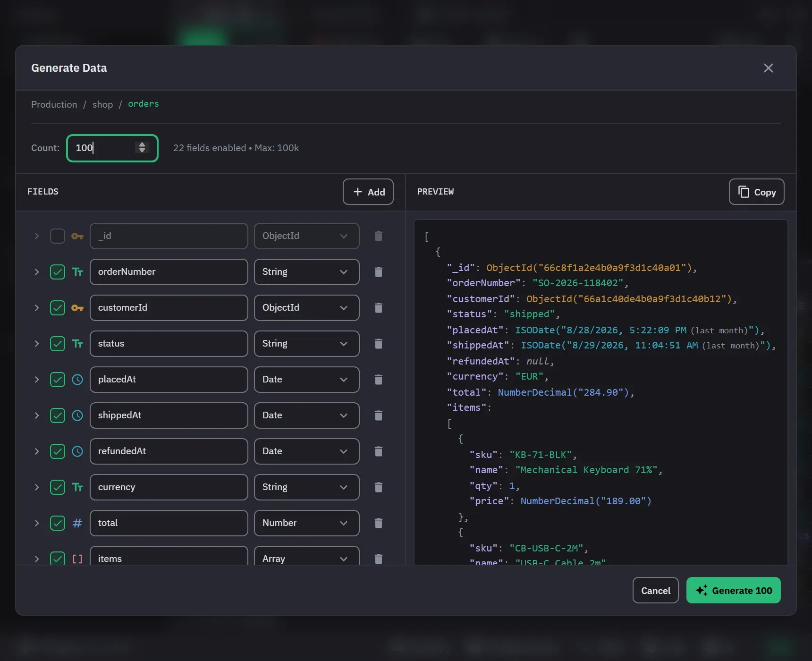
Task: Delete the refundedAt field with trash icon
Action: point(378,451)
